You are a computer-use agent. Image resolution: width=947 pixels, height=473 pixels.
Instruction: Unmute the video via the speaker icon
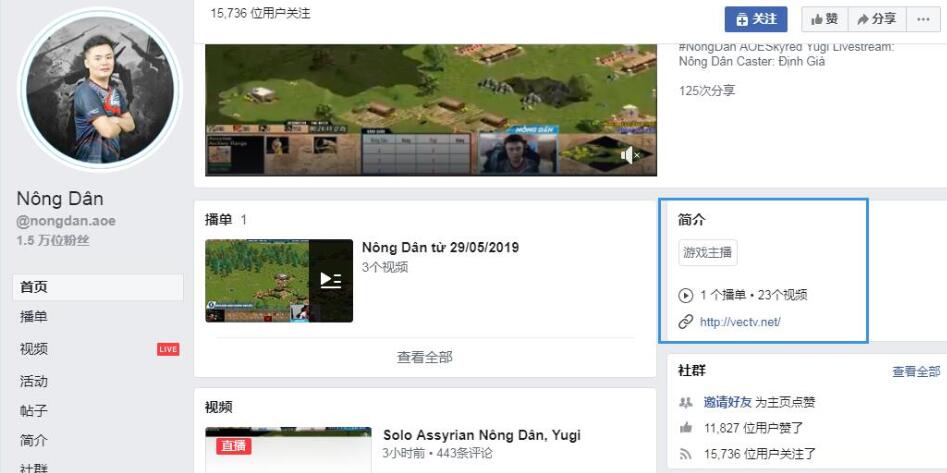click(x=629, y=155)
